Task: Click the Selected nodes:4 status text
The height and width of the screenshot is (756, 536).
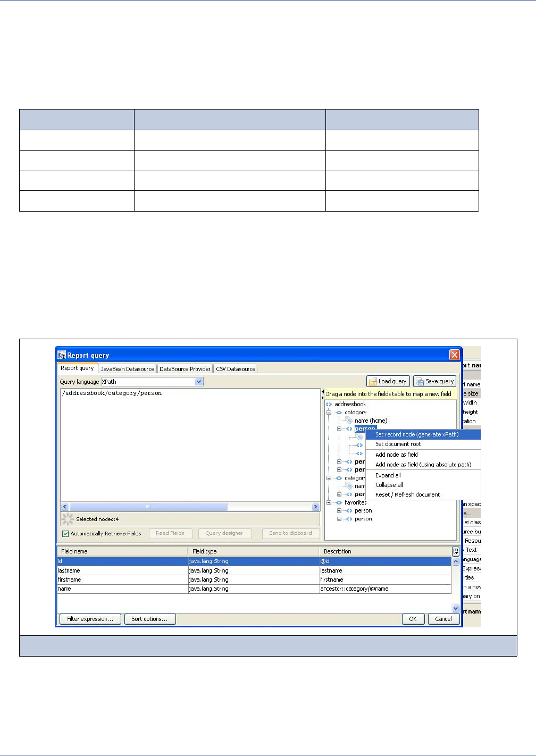Action: [x=97, y=519]
